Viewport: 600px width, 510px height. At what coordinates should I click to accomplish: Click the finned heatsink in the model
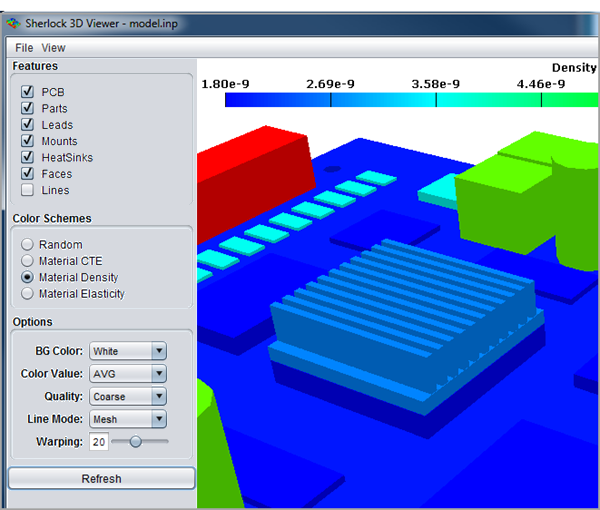pos(406,325)
